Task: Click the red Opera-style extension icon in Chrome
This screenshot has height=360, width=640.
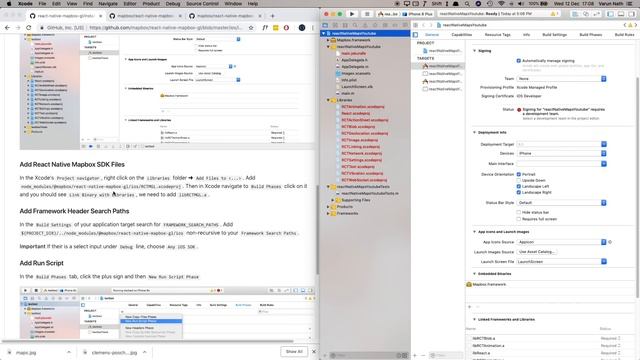Action: point(286,28)
